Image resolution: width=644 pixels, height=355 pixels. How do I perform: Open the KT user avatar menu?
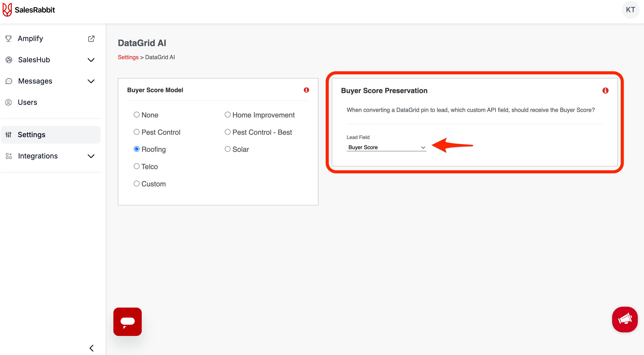pyautogui.click(x=630, y=10)
